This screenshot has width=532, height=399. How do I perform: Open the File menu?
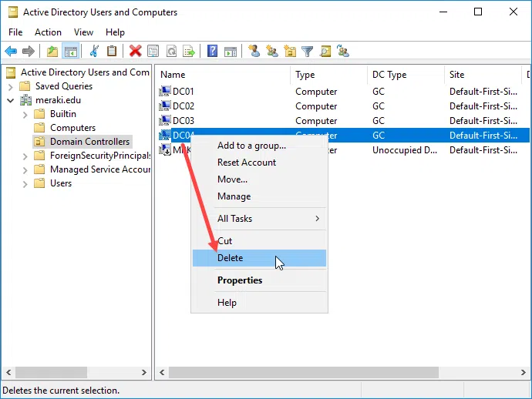(15, 32)
